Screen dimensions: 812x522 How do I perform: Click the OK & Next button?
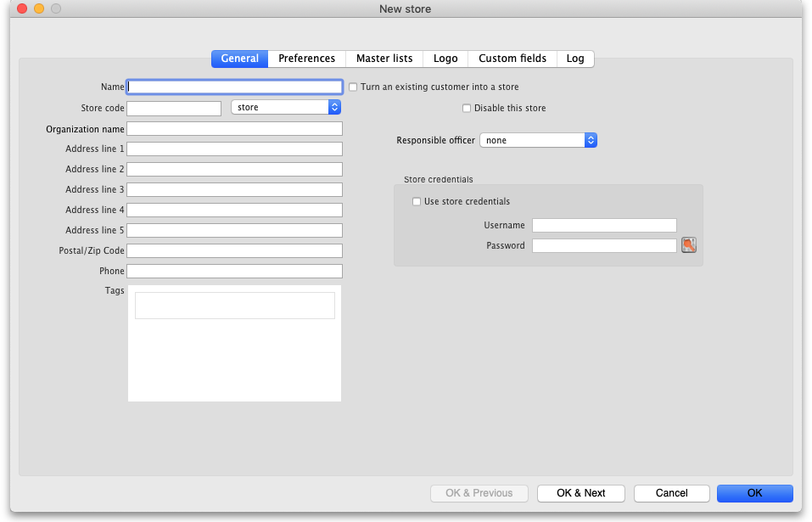(581, 493)
